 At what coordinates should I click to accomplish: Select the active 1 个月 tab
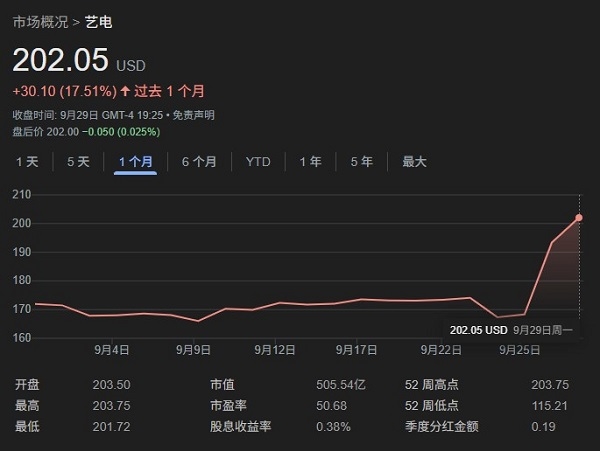pos(135,161)
